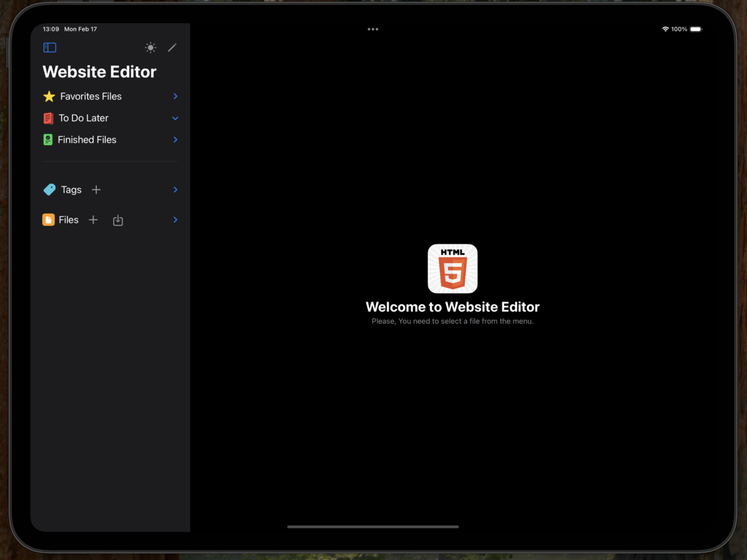Viewport: 747px width, 560px height.
Task: Click the select a file hint text
Action: point(453,321)
